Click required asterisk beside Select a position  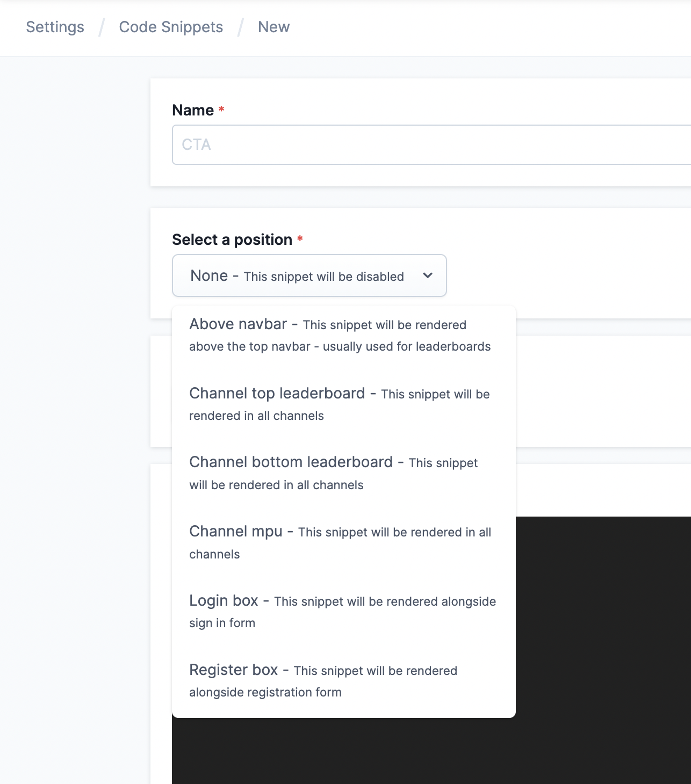click(x=300, y=238)
